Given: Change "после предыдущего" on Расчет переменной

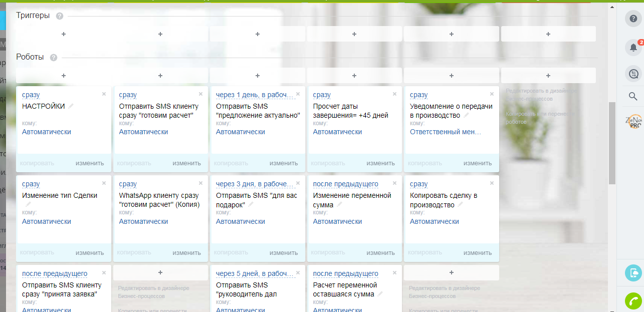Looking at the screenshot, I should [346, 274].
